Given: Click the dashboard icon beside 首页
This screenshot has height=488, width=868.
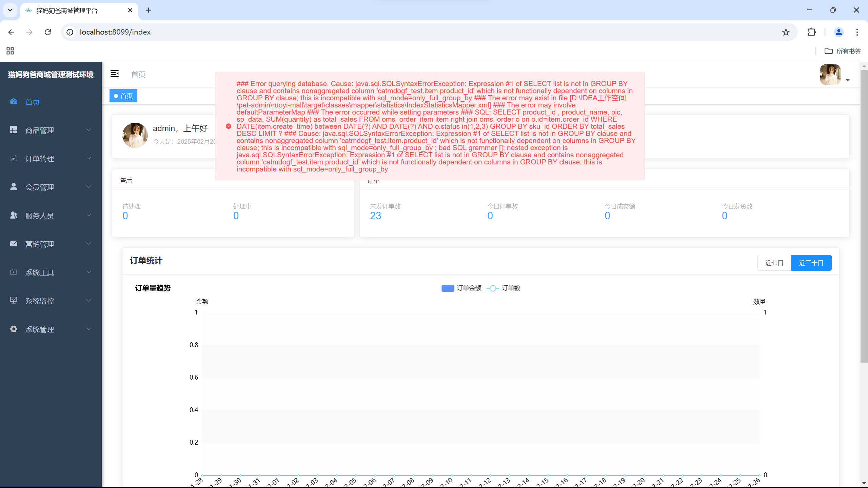Looking at the screenshot, I should (x=14, y=101).
